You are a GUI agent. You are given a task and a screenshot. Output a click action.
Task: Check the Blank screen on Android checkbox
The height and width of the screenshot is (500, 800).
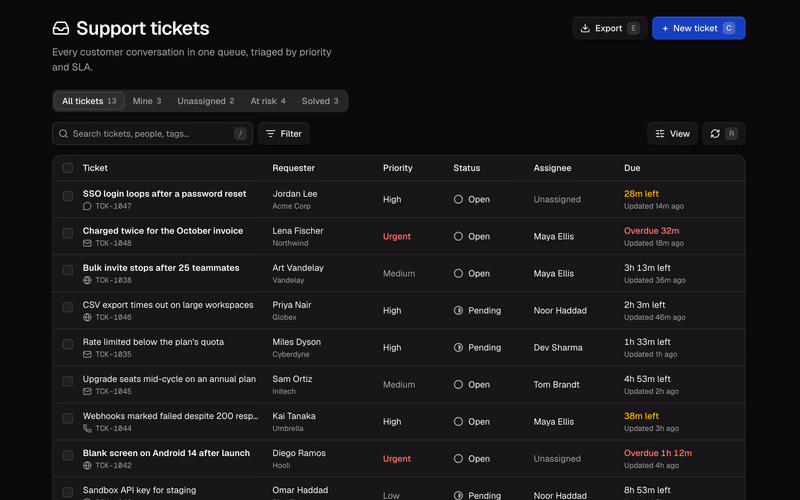click(67, 455)
